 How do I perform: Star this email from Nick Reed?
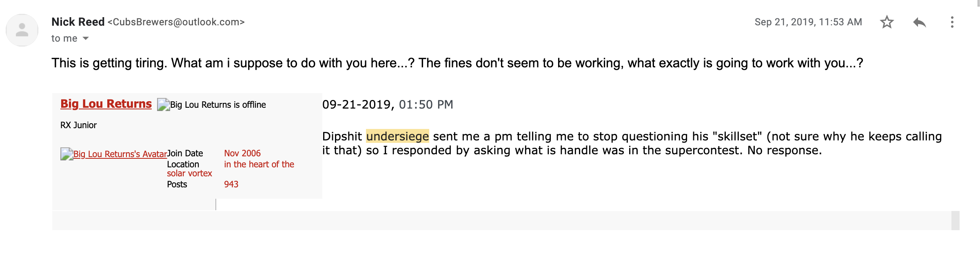tap(887, 22)
